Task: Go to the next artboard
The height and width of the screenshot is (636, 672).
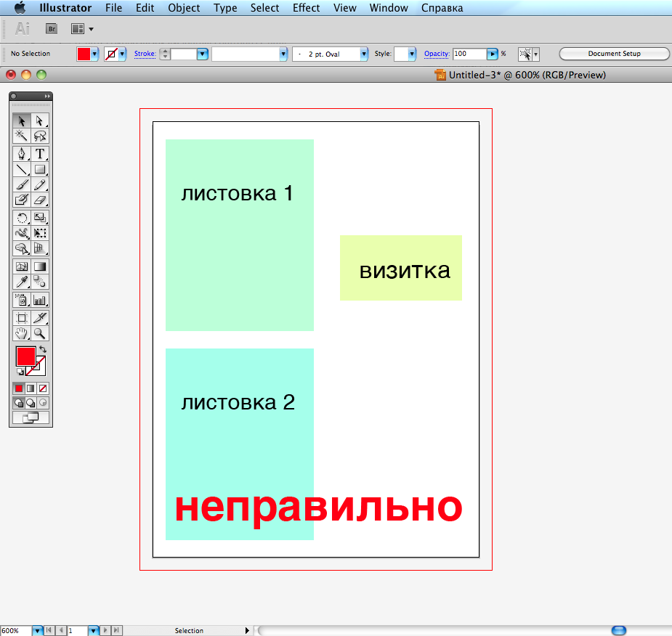Action: tap(105, 630)
